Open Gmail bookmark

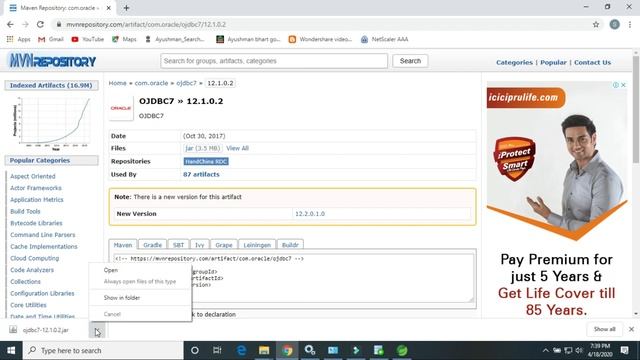[51, 39]
